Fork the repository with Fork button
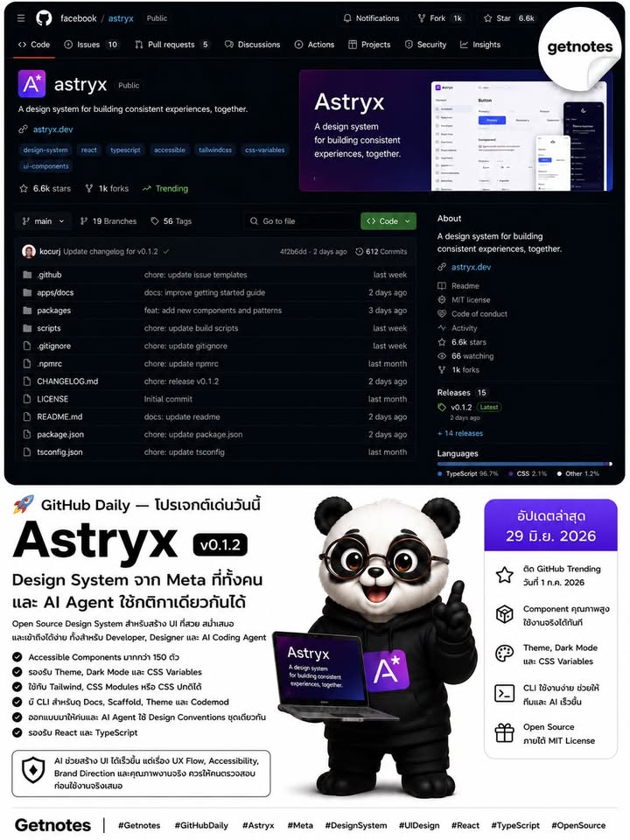630x840 pixels. click(439, 18)
